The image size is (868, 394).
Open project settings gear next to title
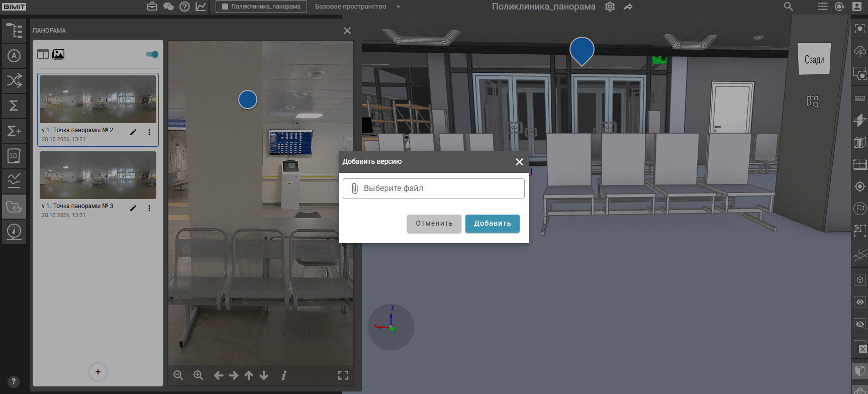(610, 7)
